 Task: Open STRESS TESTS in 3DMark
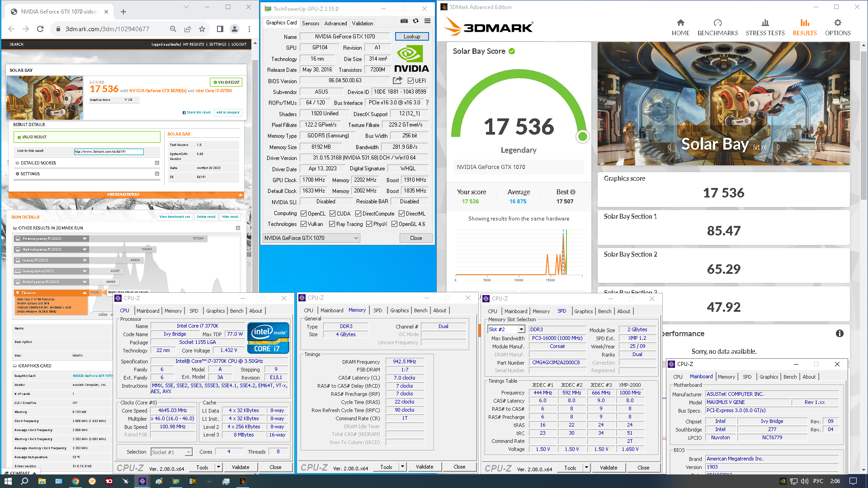point(765,27)
